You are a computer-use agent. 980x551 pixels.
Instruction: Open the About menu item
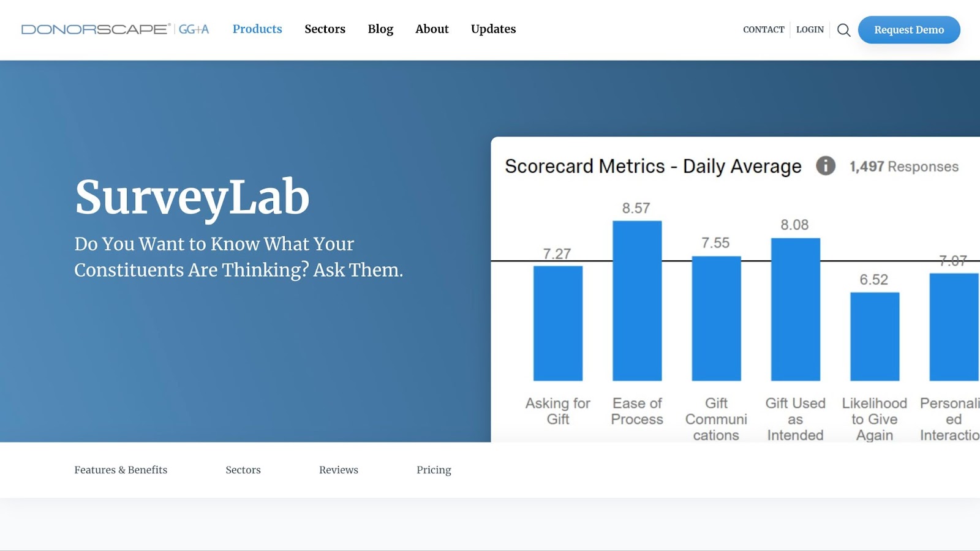click(x=432, y=29)
